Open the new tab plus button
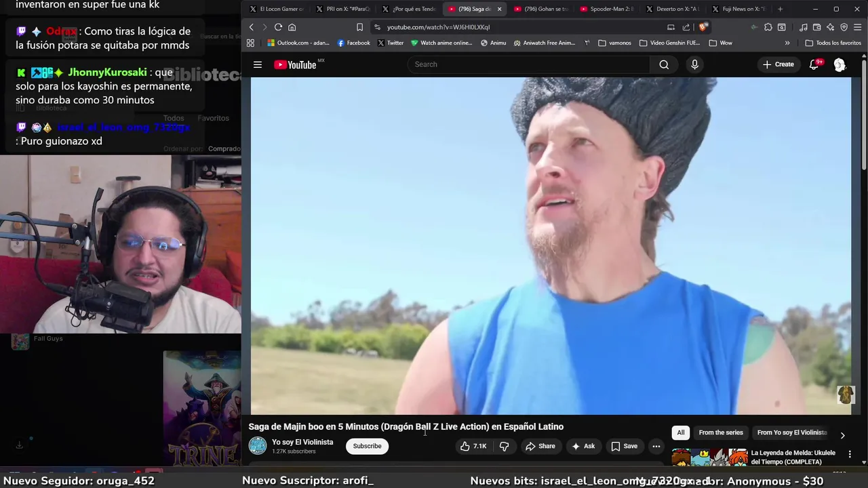The width and height of the screenshot is (868, 488). click(x=780, y=9)
